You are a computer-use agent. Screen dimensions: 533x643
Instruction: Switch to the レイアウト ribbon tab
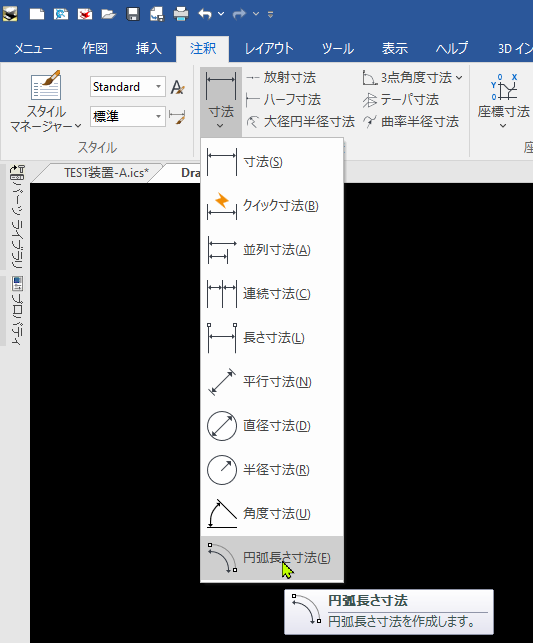click(269, 49)
